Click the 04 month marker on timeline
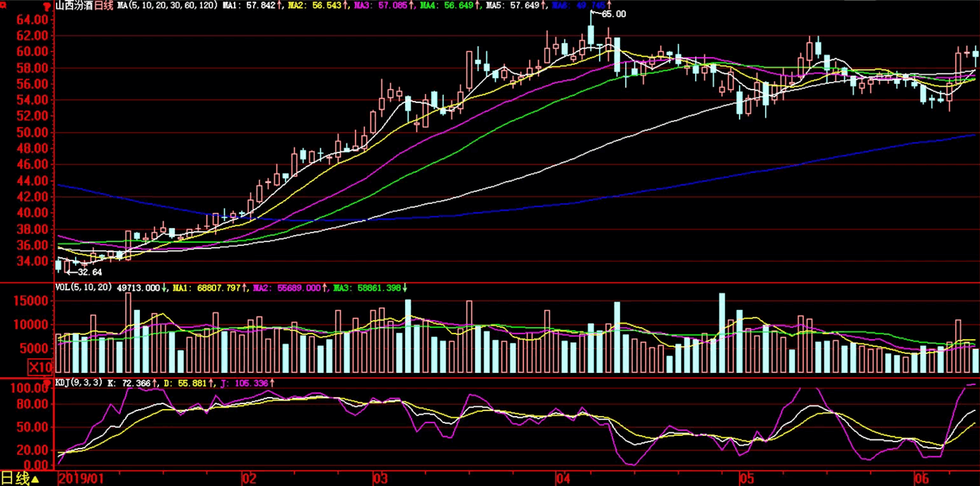980x486 pixels. point(564,479)
